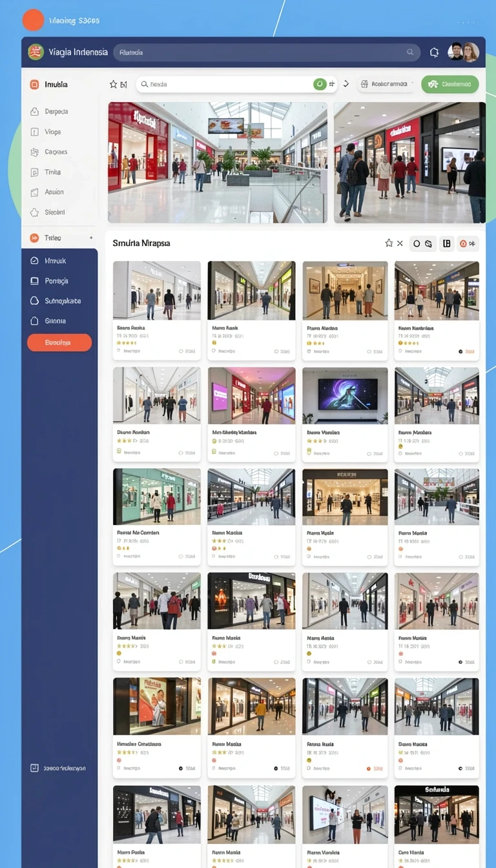The height and width of the screenshot is (868, 496).
Task: Click the green button in the toolbar
Action: (450, 84)
